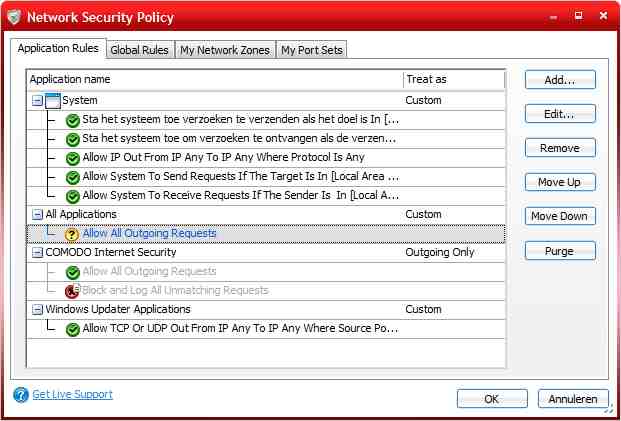The width and height of the screenshot is (621, 421).
Task: Open the Get Live Support link
Action: click(x=72, y=395)
